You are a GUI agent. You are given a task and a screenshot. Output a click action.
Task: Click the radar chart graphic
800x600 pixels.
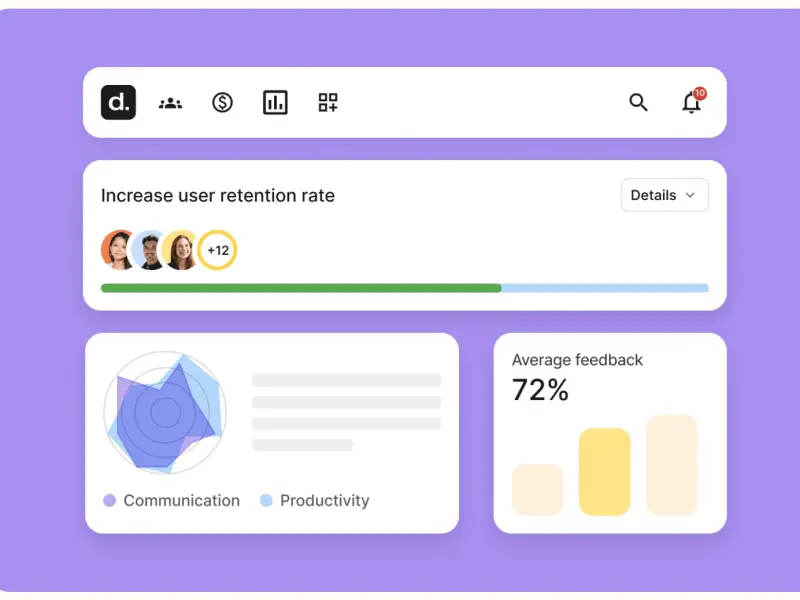tap(165, 412)
